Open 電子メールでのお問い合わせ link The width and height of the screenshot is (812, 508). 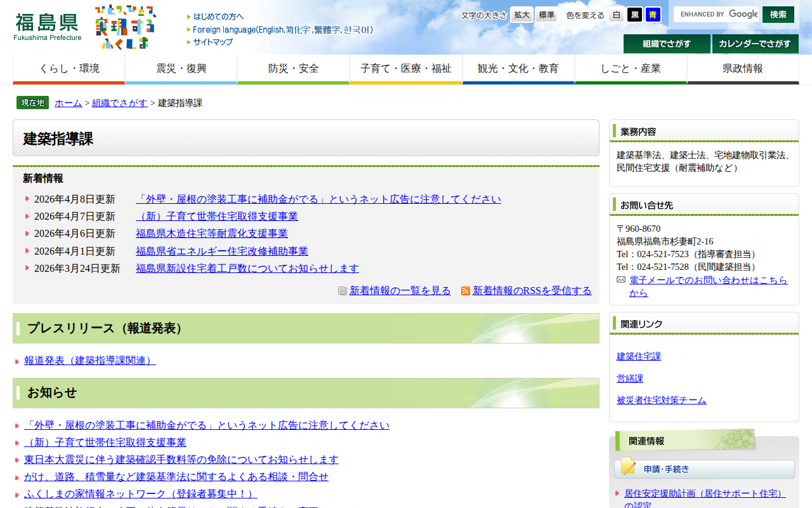(709, 286)
